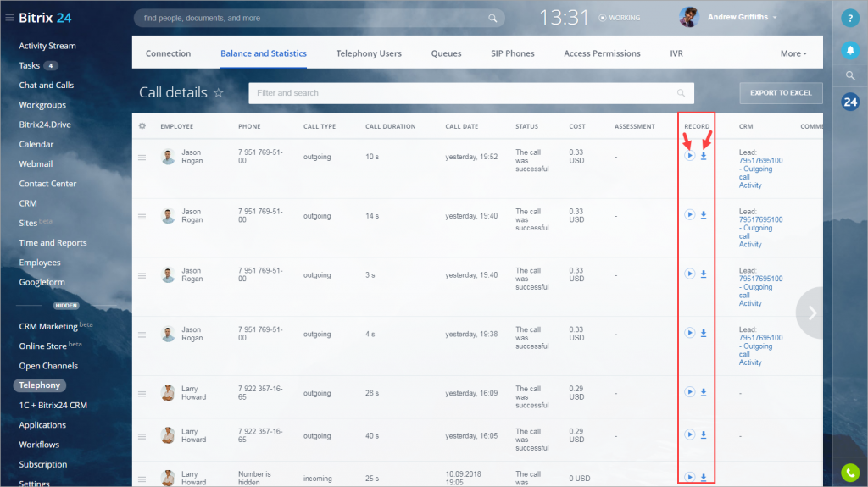Open Open Channels in sidebar

tap(48, 366)
